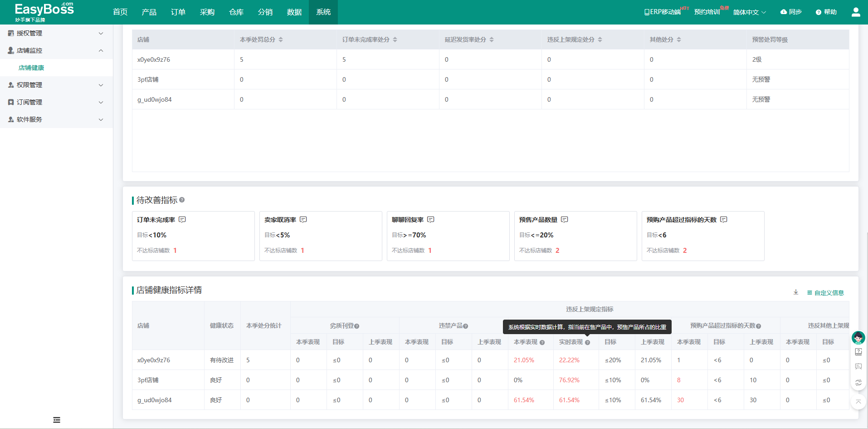The width and height of the screenshot is (868, 429).
Task: Click the 同步 cloud sync button
Action: [791, 12]
